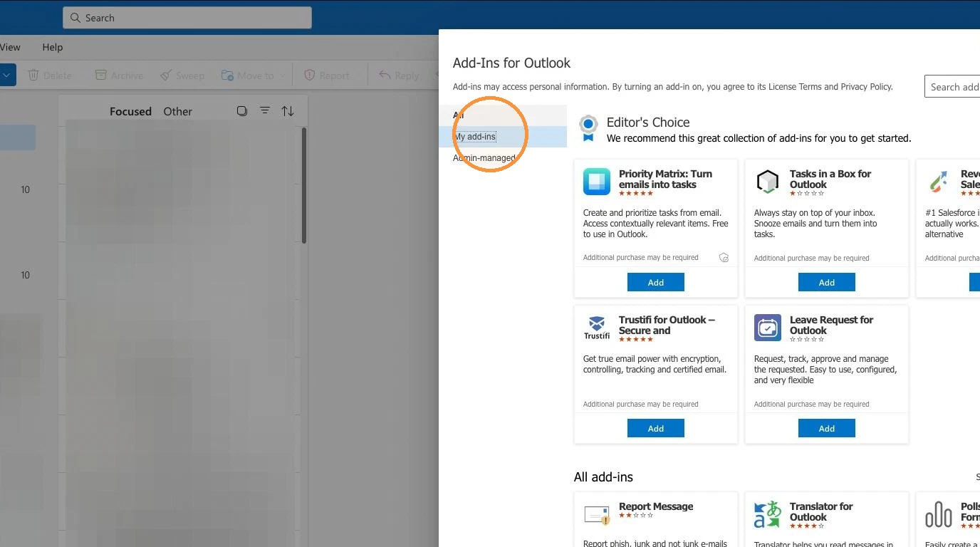This screenshot has height=547, width=980.
Task: Open the Report Message add-in title
Action: 656,506
